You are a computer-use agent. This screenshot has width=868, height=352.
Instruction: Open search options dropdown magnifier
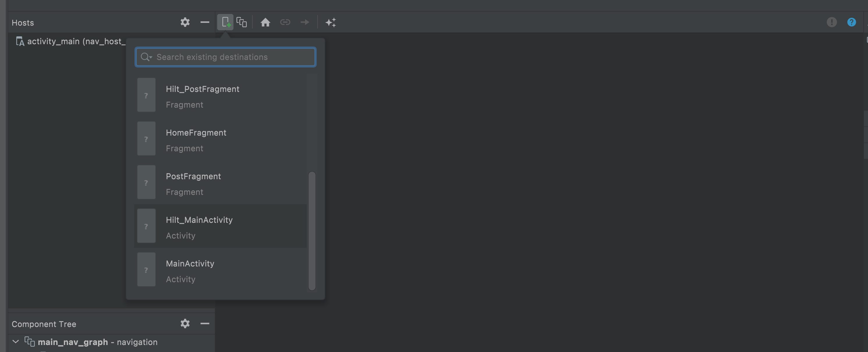pos(146,57)
